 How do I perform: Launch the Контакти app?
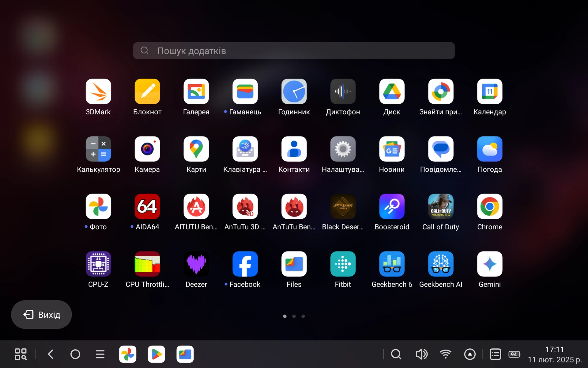pyautogui.click(x=294, y=149)
